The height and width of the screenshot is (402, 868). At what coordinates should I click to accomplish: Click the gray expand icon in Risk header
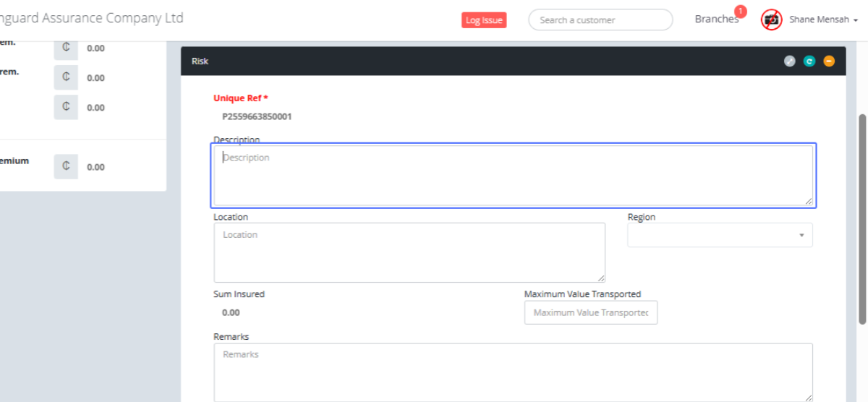789,61
